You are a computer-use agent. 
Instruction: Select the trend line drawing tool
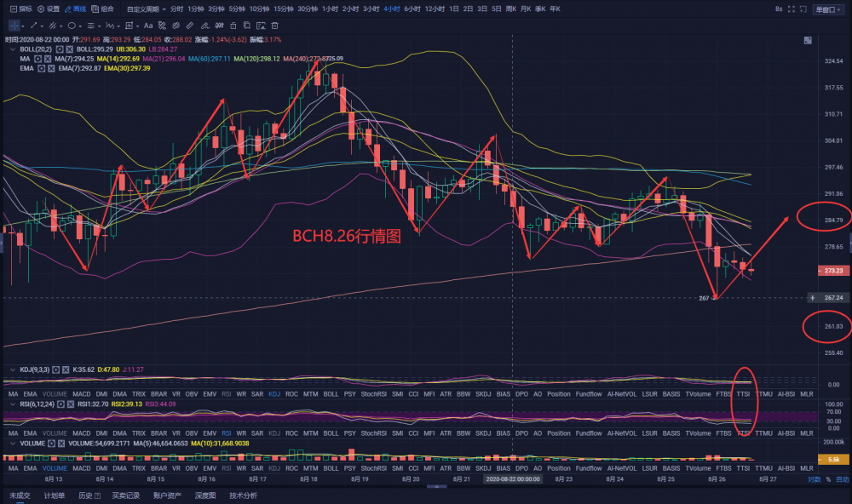(x=33, y=26)
